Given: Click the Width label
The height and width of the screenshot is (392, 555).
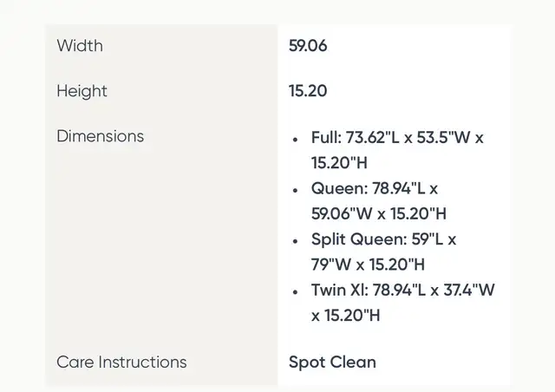Looking at the screenshot, I should [80, 46].
